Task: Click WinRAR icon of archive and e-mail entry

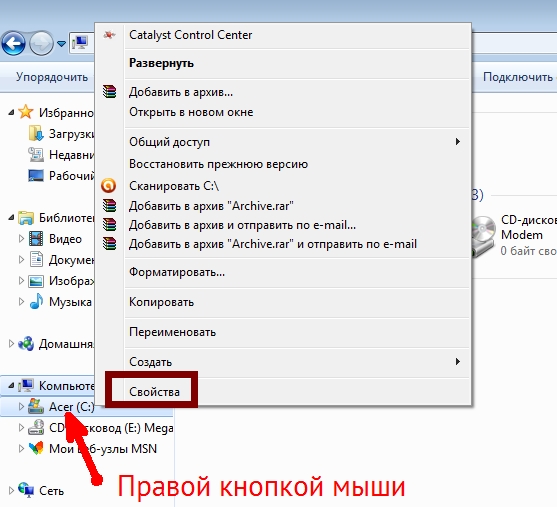Action: coord(109,225)
